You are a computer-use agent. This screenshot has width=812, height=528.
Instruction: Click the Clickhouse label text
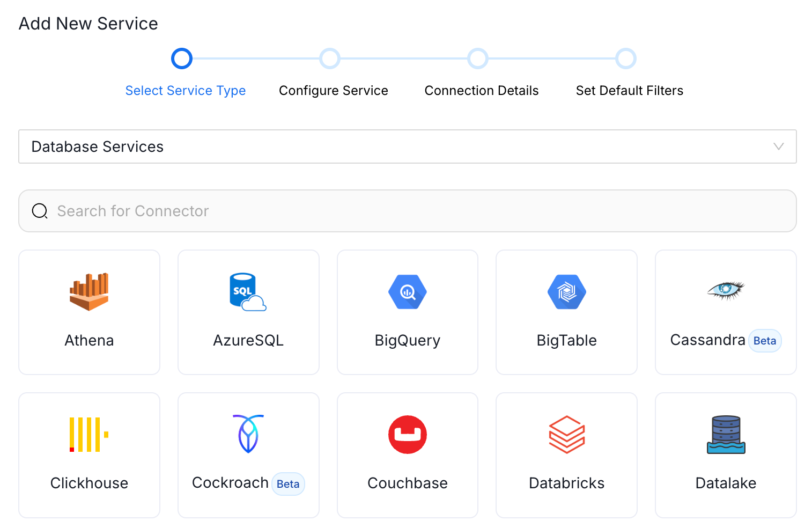pyautogui.click(x=89, y=483)
